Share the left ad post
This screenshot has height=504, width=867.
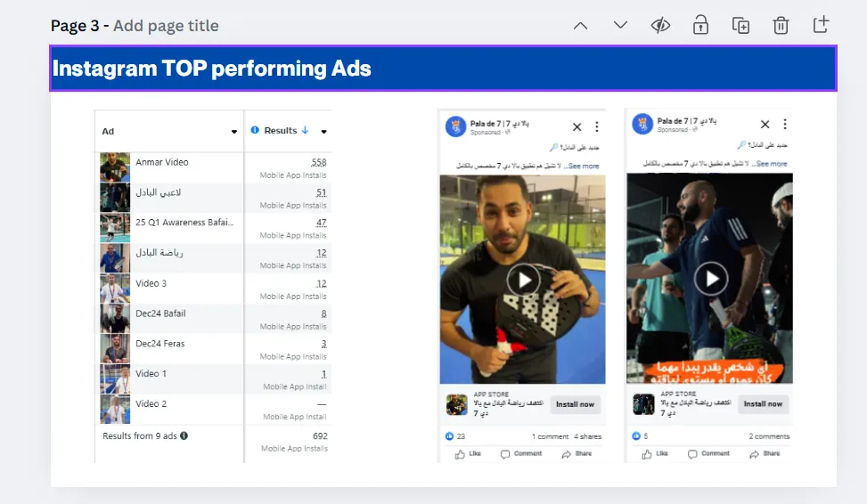(577, 454)
